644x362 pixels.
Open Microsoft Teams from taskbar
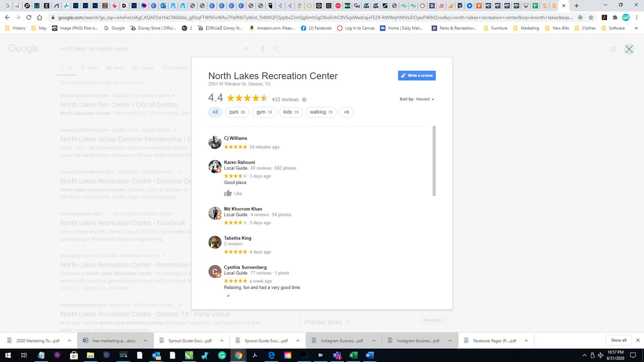(337, 355)
